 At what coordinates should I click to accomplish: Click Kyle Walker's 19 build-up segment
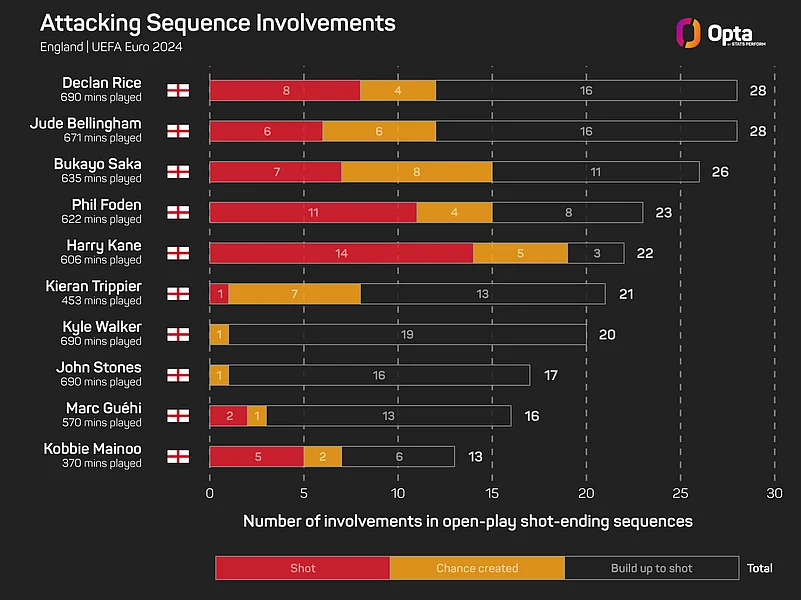pyautogui.click(x=407, y=334)
